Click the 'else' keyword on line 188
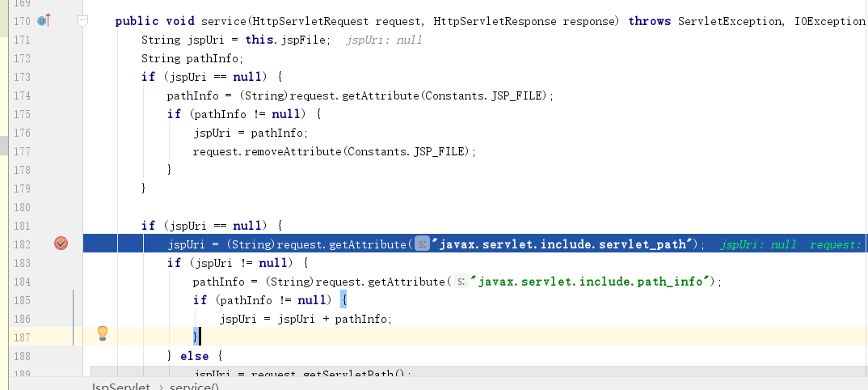Viewport: 868px width, 390px height. [x=194, y=356]
